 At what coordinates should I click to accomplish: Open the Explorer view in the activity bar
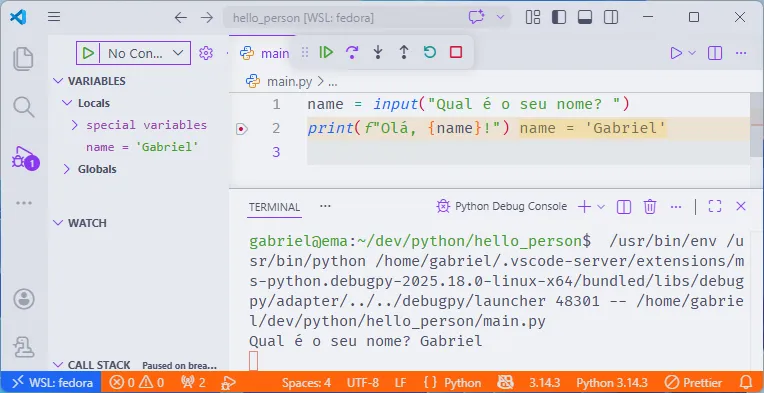pyautogui.click(x=23, y=58)
